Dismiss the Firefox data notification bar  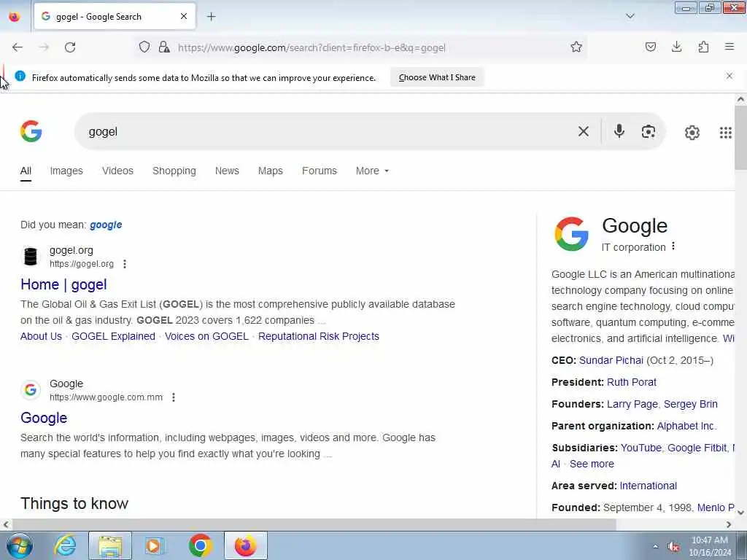(x=729, y=76)
